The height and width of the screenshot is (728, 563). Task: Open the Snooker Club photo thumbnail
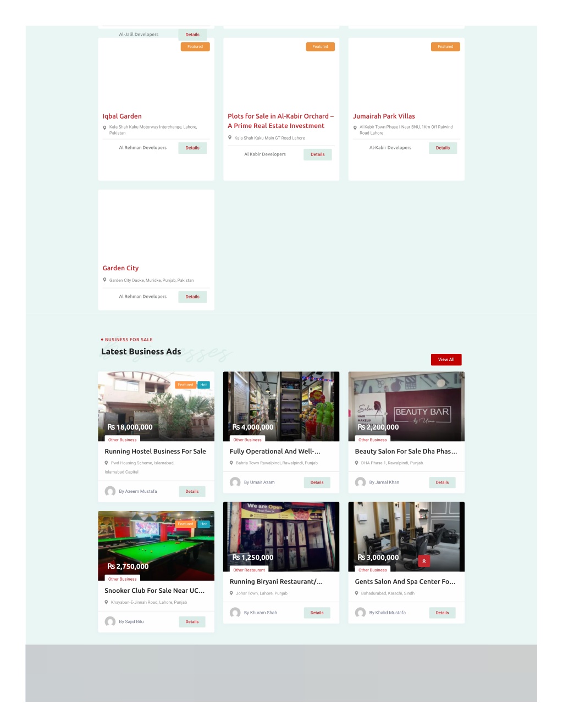pyautogui.click(x=156, y=546)
